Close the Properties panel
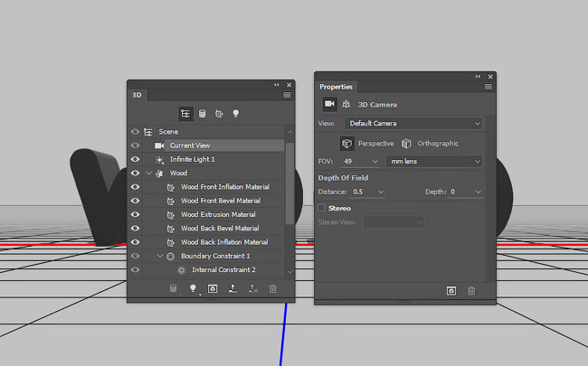The width and height of the screenshot is (588, 366). click(x=490, y=77)
